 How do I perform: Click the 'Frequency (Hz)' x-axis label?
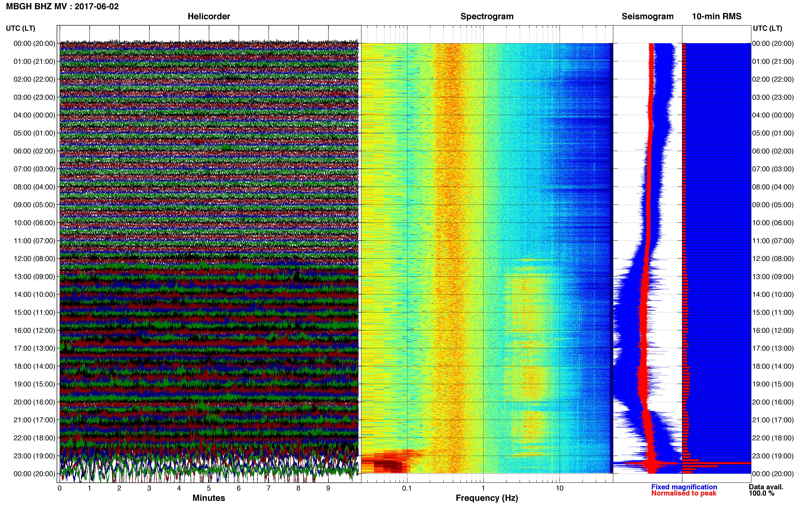(487, 498)
